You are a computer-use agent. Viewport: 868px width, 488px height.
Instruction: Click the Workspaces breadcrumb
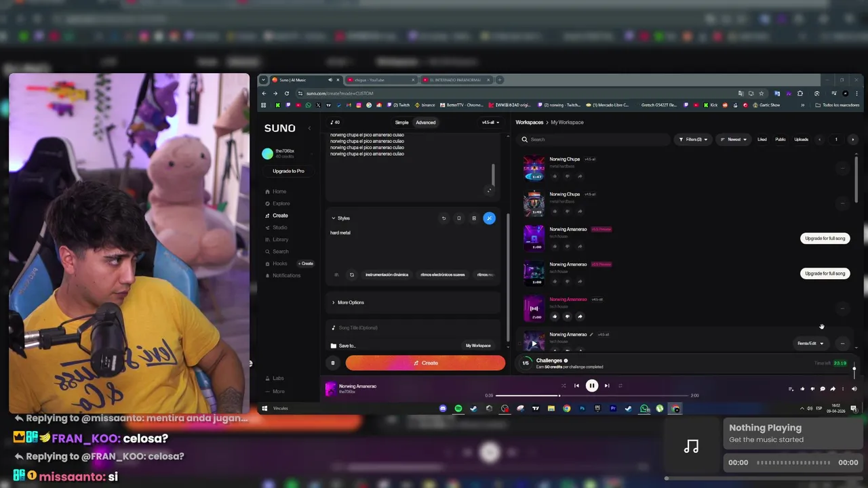point(529,123)
